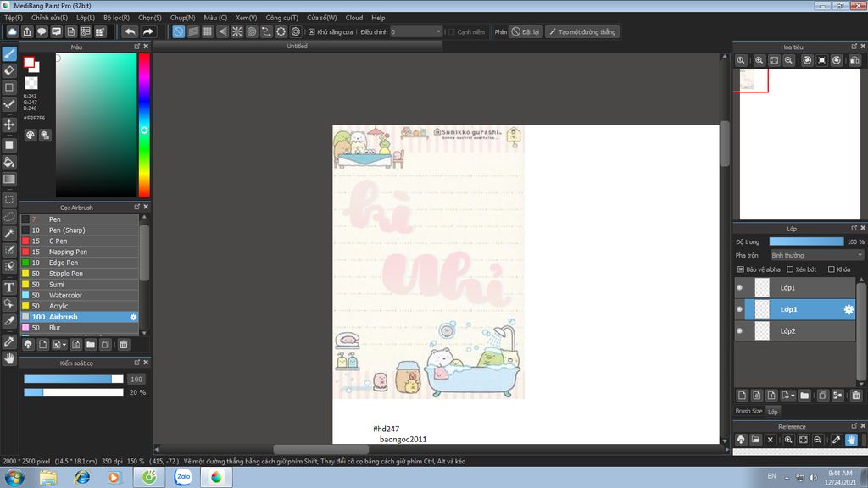Hide the Lớp2 layer
The image size is (868, 488).
(739, 331)
